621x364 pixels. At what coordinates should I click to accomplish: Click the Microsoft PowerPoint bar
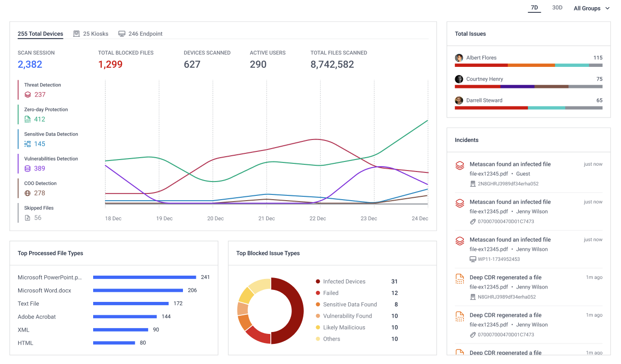pos(145,277)
